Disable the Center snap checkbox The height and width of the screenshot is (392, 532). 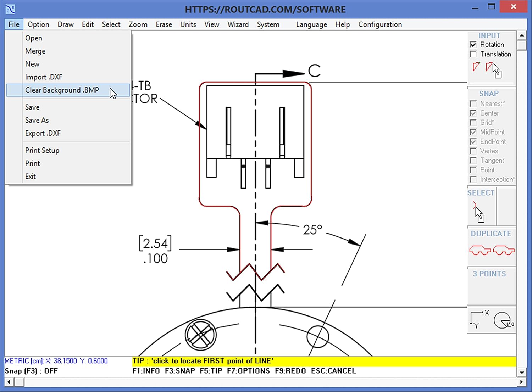pos(473,113)
